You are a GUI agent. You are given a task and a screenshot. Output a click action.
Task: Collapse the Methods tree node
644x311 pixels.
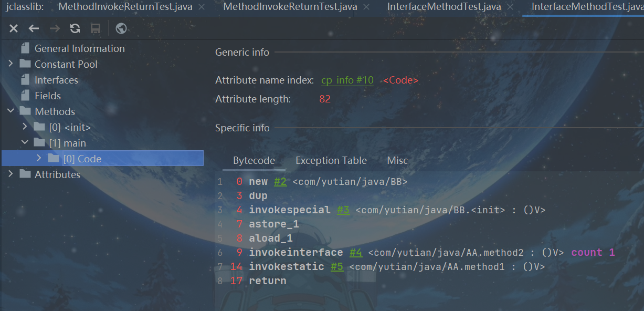(x=10, y=111)
